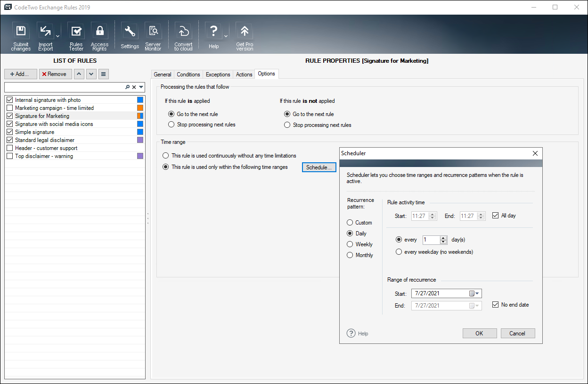588x384 pixels.
Task: Click the Convert to cloud icon
Action: point(183,37)
